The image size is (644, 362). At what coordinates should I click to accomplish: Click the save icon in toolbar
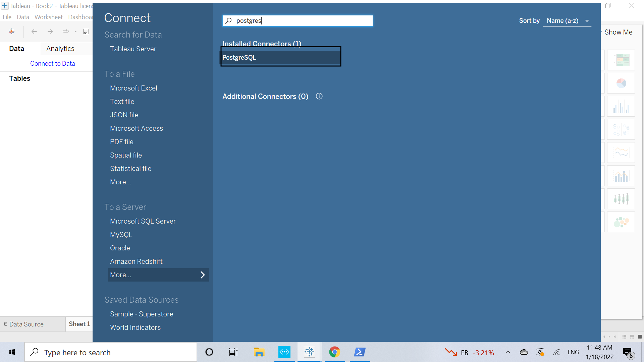pos(86,32)
